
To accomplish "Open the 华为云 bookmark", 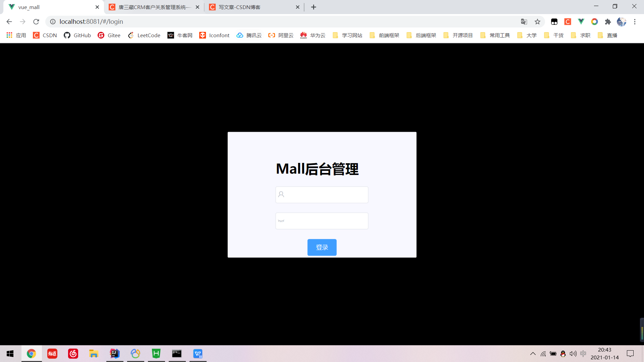I will 313,35.
